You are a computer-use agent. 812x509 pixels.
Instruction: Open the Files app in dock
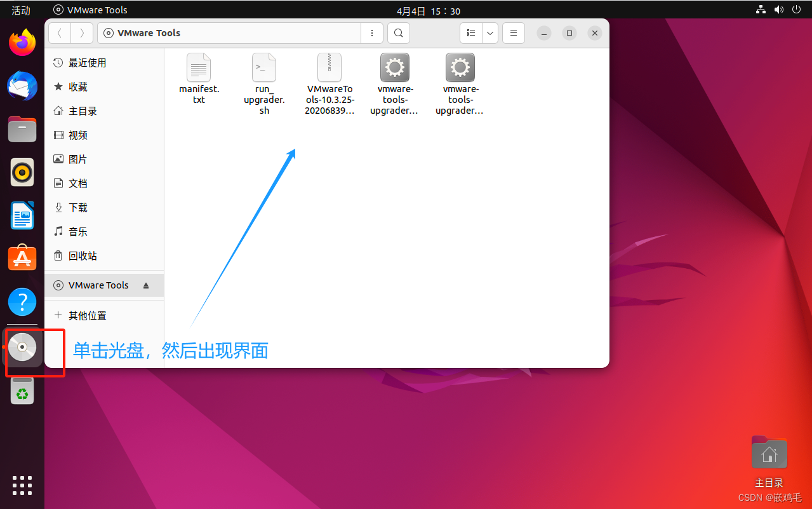22,129
